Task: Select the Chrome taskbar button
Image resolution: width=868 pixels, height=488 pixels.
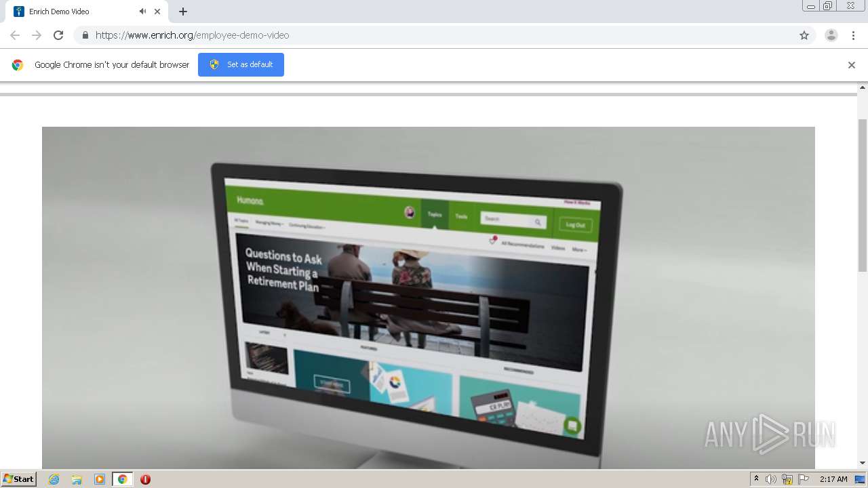Action: pos(122,479)
